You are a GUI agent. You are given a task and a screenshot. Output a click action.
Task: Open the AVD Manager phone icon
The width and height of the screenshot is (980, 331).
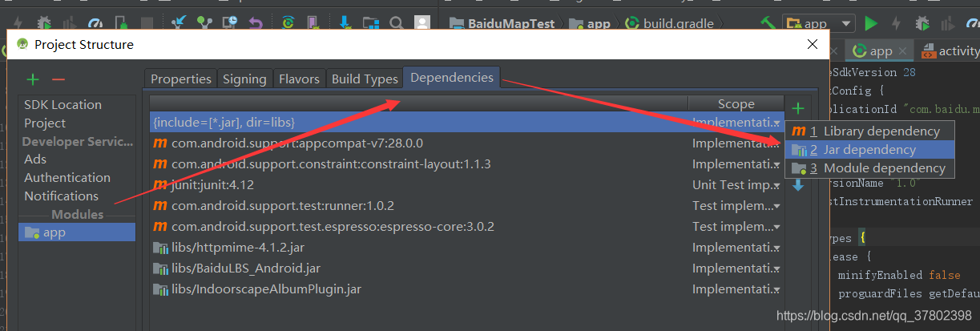click(x=315, y=23)
